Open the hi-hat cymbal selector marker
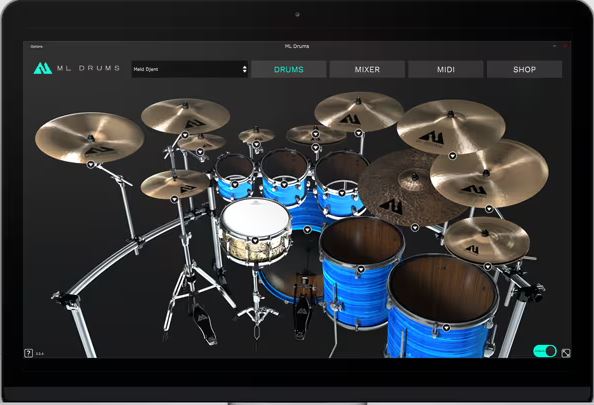594x405 pixels. [174, 199]
